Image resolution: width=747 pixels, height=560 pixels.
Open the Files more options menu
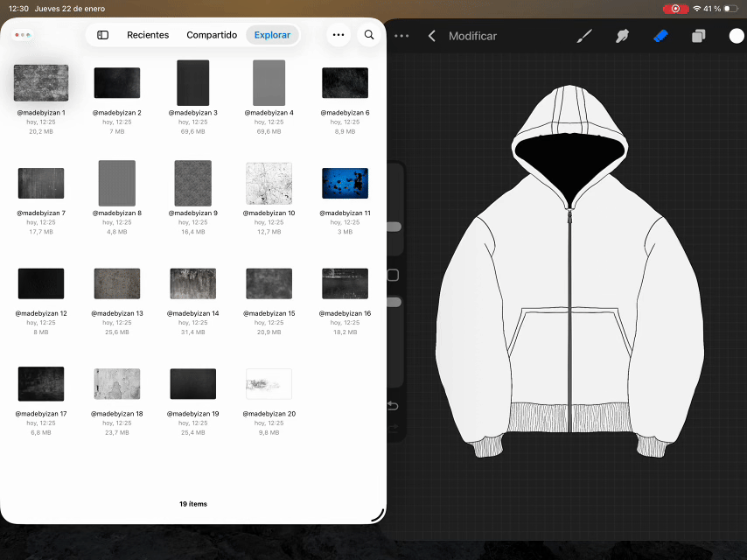(x=339, y=35)
